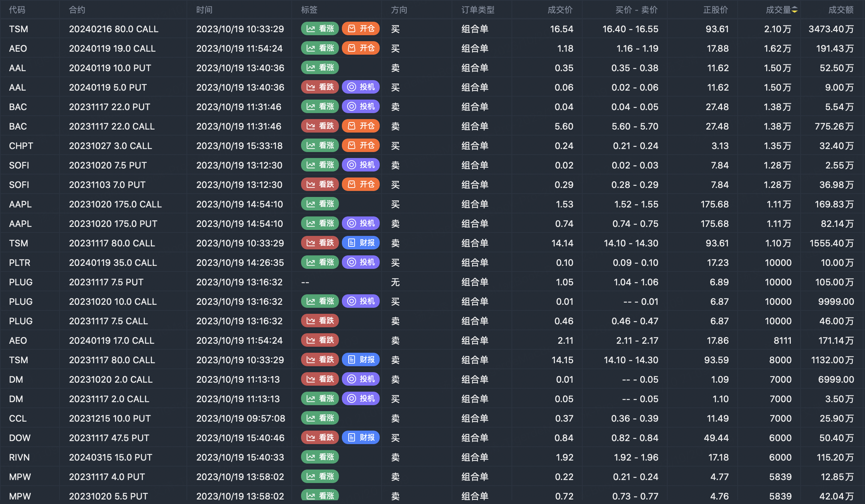Click 看涨 tag in MPW 4.0 PUT row
The image size is (865, 504).
click(x=320, y=477)
